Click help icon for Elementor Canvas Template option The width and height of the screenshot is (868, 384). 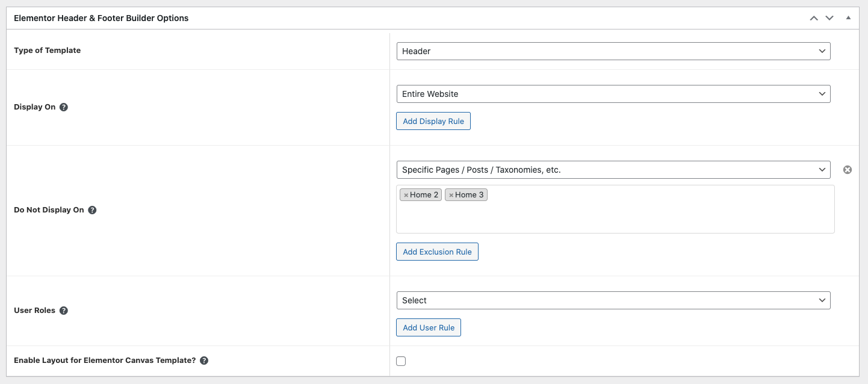pos(204,361)
